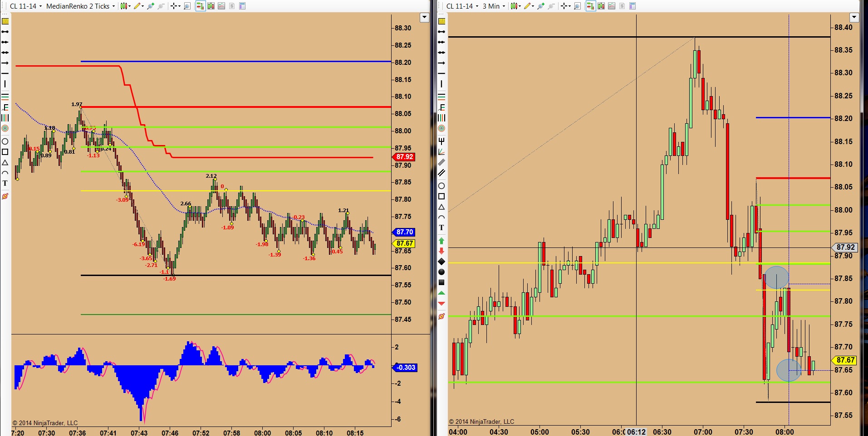Expand crosshair dropdown arrow on 3 Min chart
Viewport: 868px width, 436px height.
click(x=569, y=6)
